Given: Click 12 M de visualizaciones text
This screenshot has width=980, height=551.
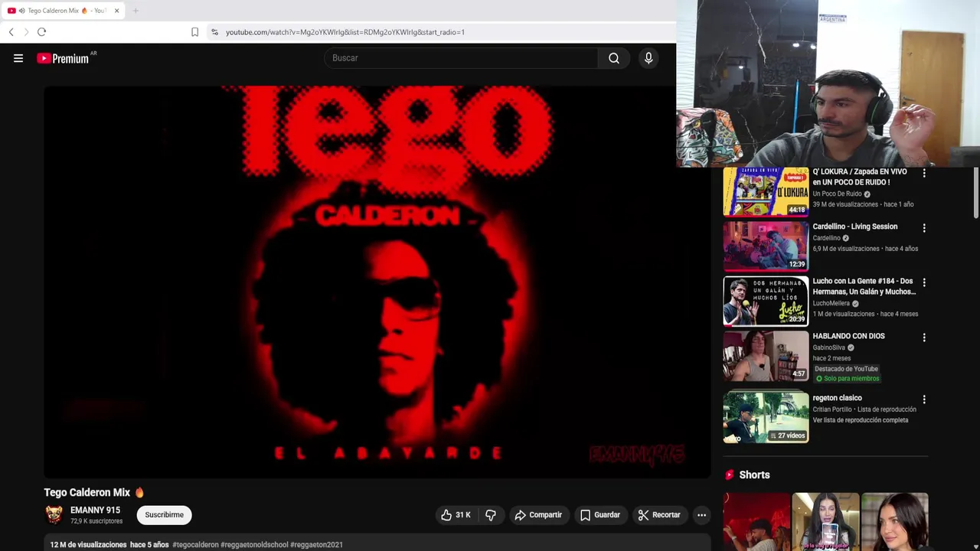Looking at the screenshot, I should pos(88,545).
